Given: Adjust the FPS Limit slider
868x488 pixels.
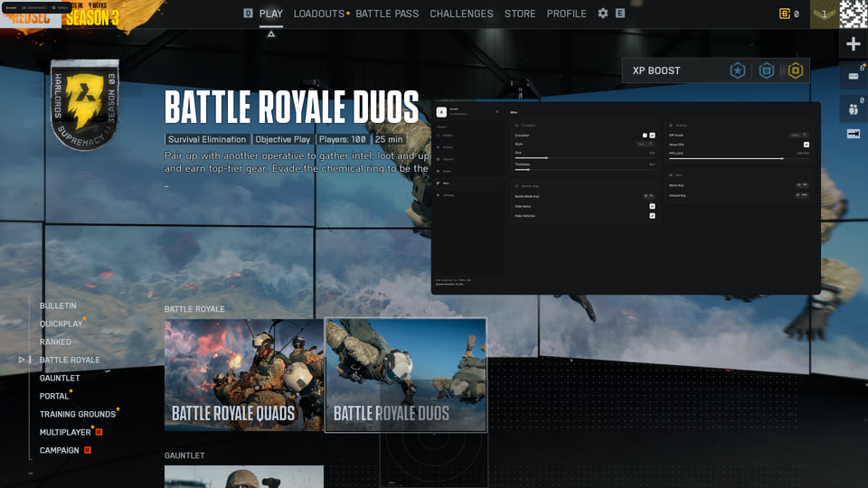Looking at the screenshot, I should [x=739, y=159].
